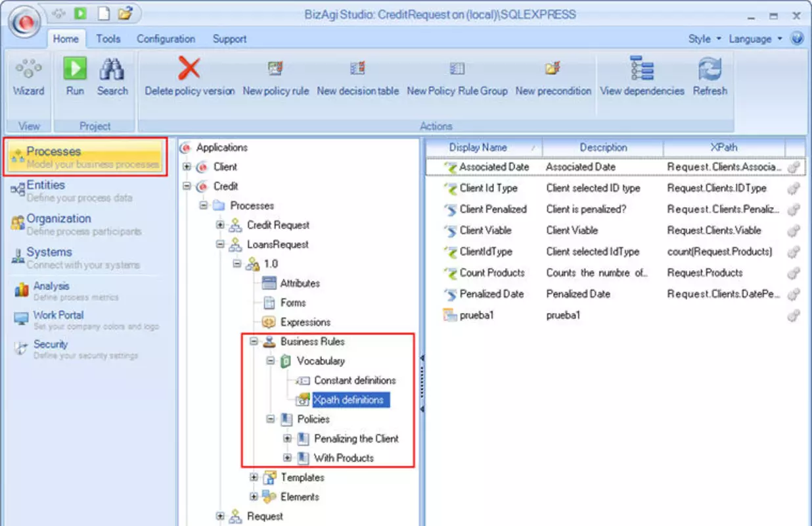812x526 pixels.
Task: Switch to the Tools ribbon tab
Action: pos(108,39)
